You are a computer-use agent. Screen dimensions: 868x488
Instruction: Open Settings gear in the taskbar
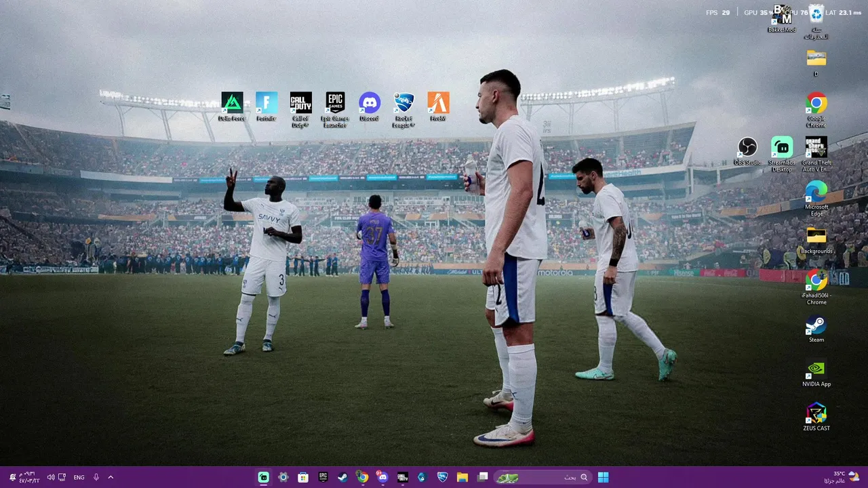click(x=283, y=477)
